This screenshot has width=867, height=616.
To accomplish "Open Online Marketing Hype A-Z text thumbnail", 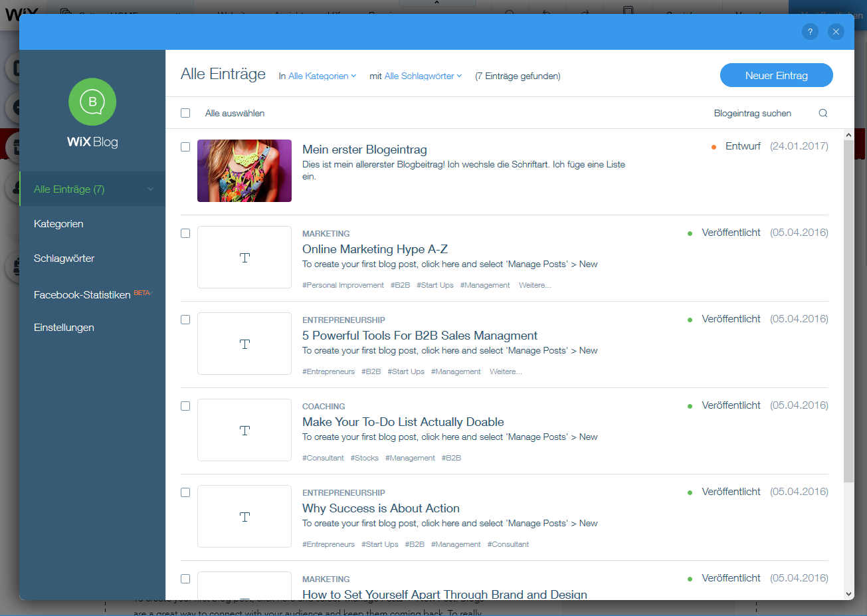I will pyautogui.click(x=244, y=257).
